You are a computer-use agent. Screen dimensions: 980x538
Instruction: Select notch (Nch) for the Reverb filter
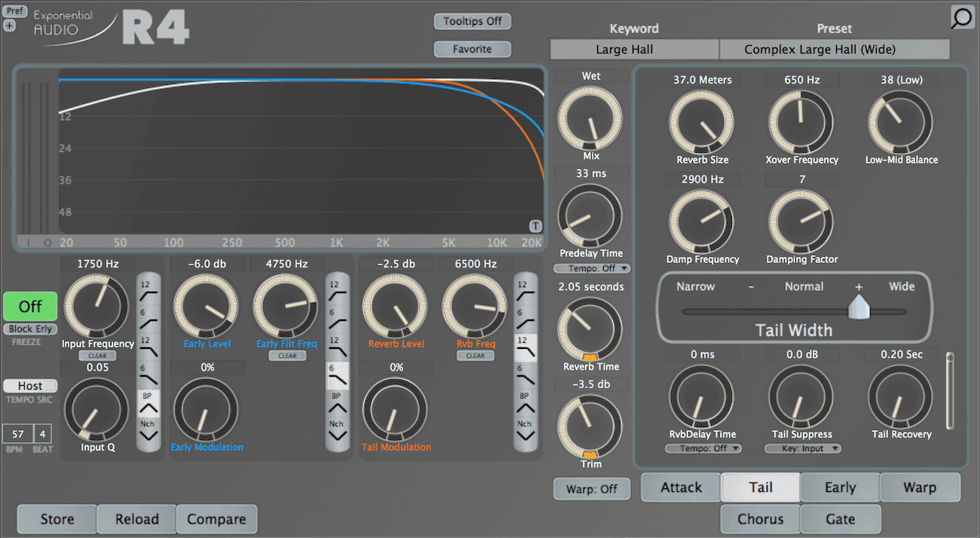(x=525, y=430)
